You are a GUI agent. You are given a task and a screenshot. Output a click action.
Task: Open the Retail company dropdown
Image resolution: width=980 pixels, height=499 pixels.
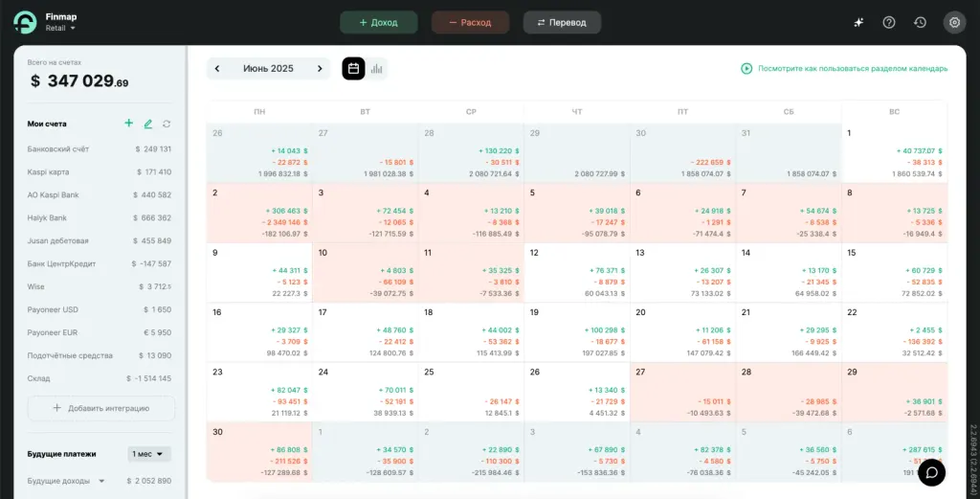point(60,28)
